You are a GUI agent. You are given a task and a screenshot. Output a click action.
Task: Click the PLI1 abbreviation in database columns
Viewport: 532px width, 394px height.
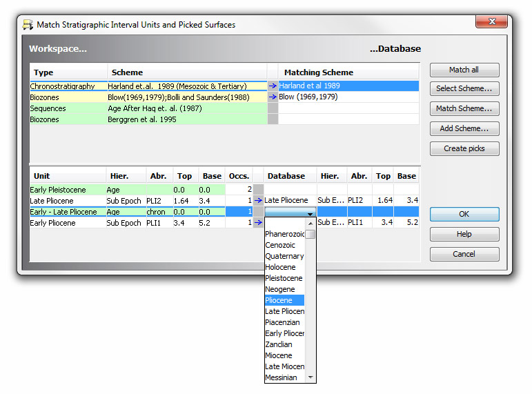click(x=359, y=222)
